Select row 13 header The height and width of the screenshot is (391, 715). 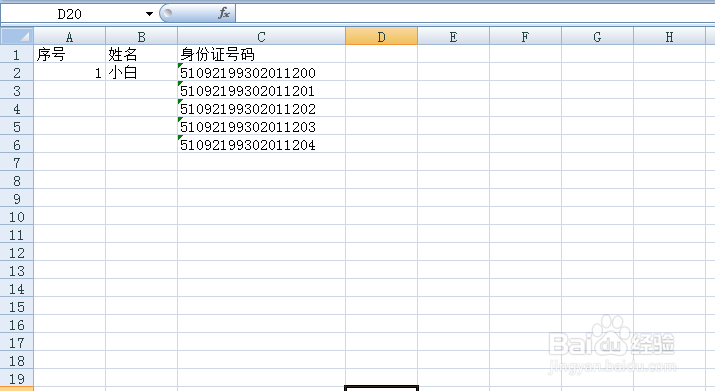tap(17, 271)
